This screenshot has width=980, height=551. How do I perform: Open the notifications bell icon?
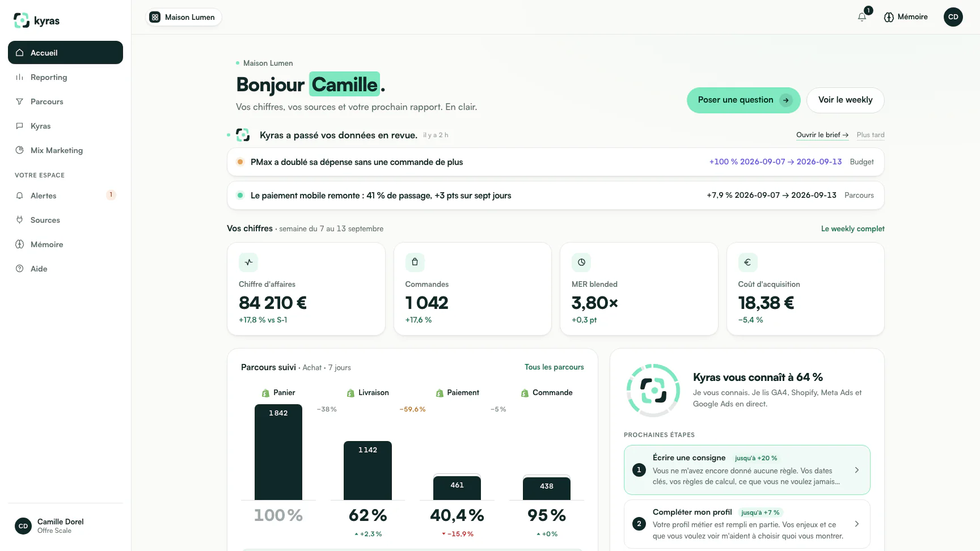click(862, 17)
